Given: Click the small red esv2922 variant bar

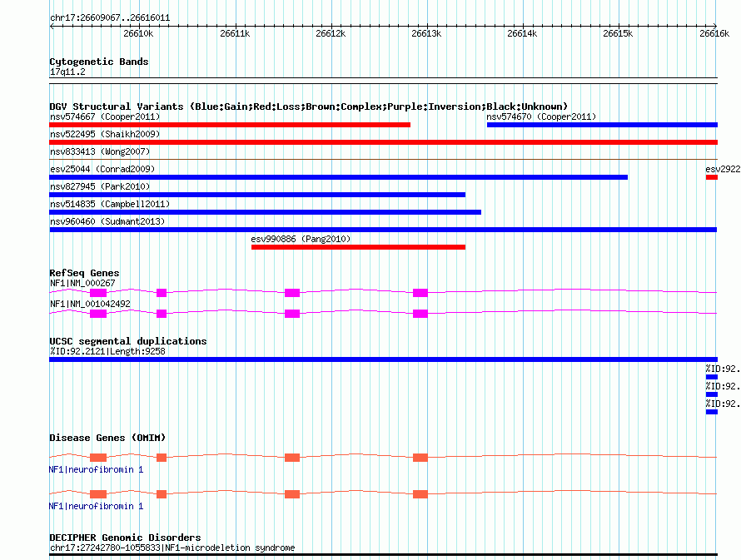Looking at the screenshot, I should 712,177.
